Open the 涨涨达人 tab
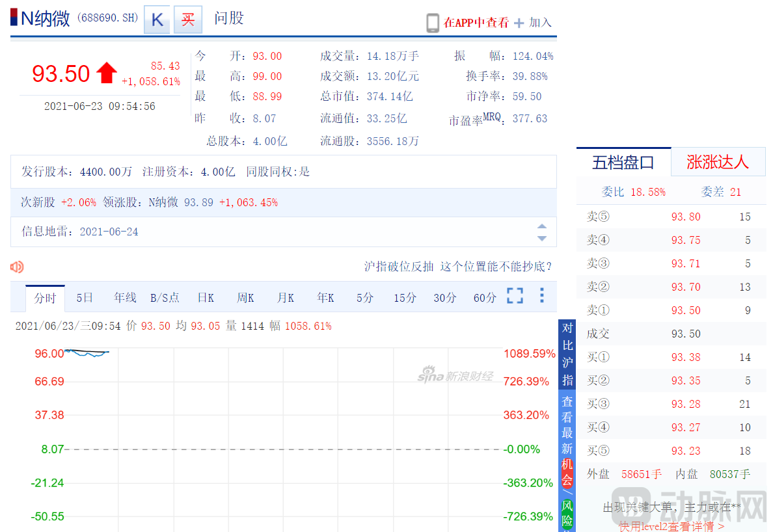The image size is (773, 532). [x=718, y=162]
